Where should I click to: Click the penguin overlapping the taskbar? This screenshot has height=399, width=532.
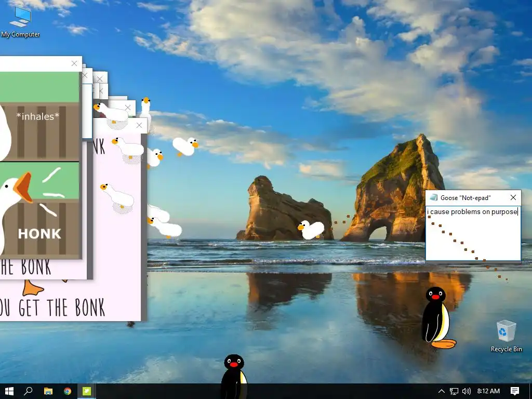234,377
